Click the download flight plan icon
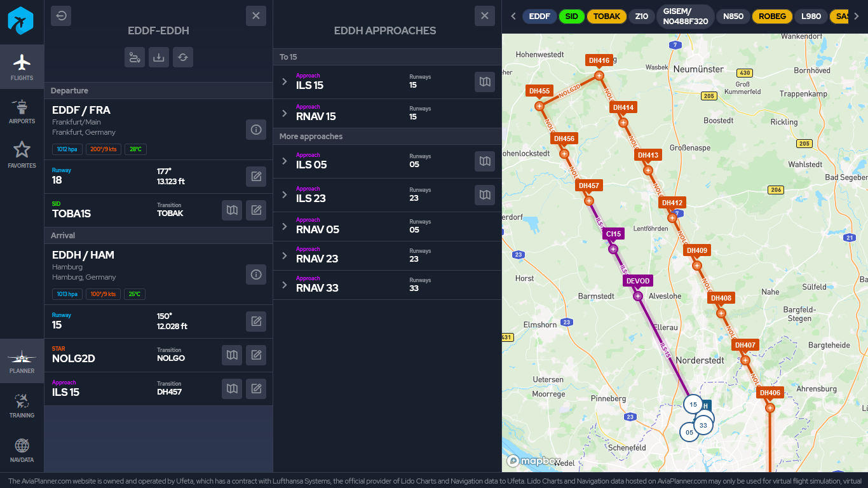This screenshot has height=488, width=868. tap(159, 57)
